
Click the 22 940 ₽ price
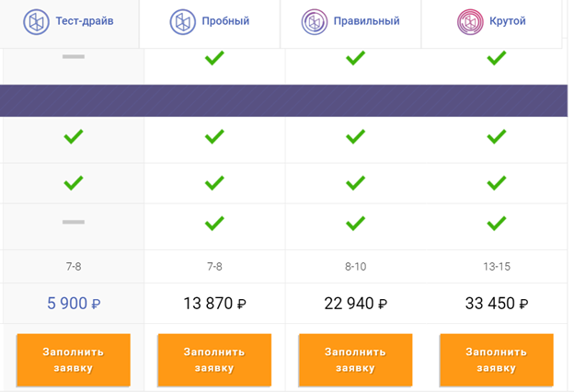[x=355, y=304]
